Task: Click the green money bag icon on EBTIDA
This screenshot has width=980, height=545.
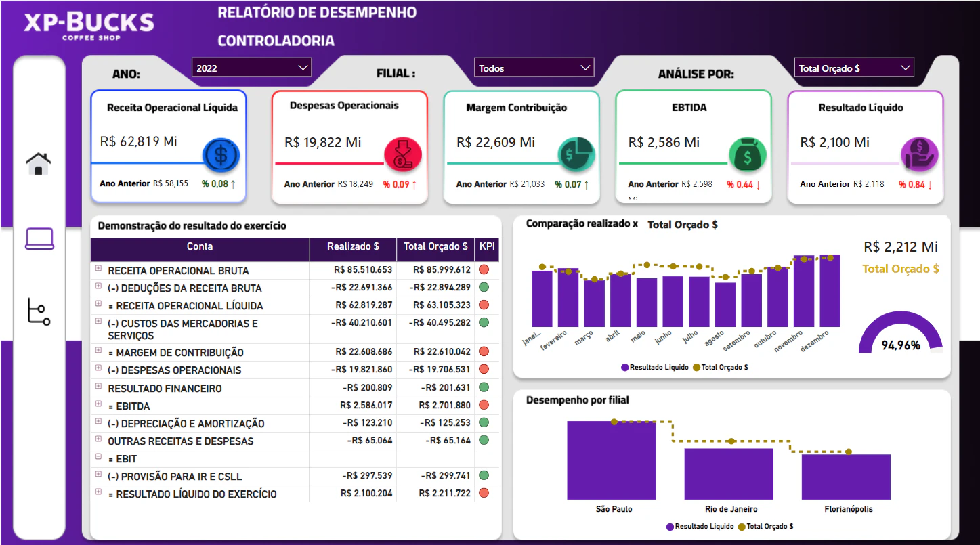Action: (x=748, y=154)
